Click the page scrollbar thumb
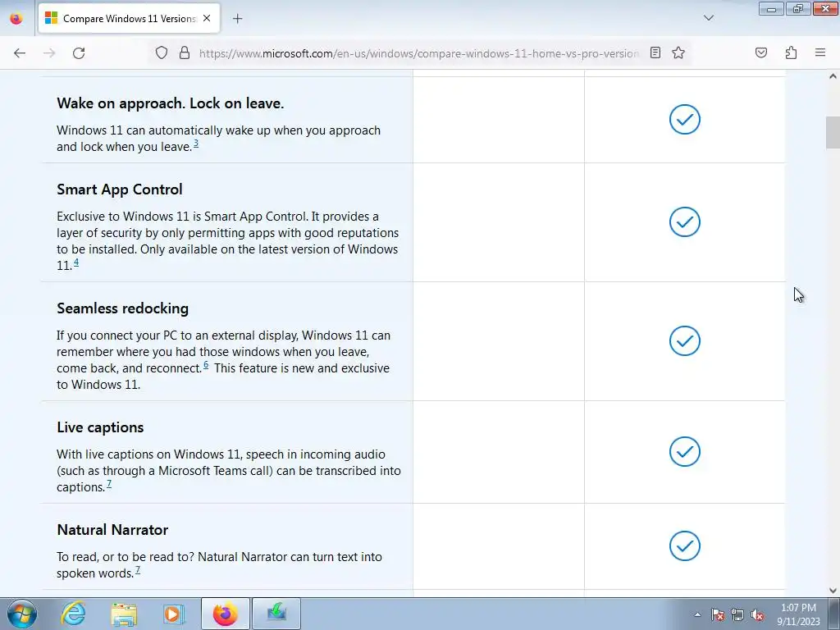The width and height of the screenshot is (840, 630). (833, 132)
